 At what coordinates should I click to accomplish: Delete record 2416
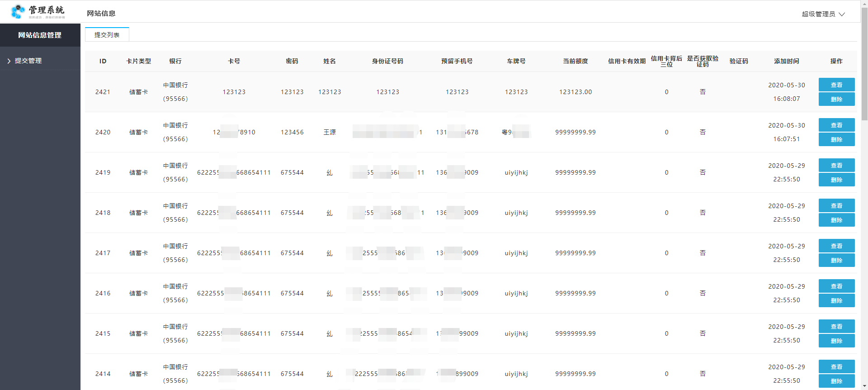tap(836, 300)
